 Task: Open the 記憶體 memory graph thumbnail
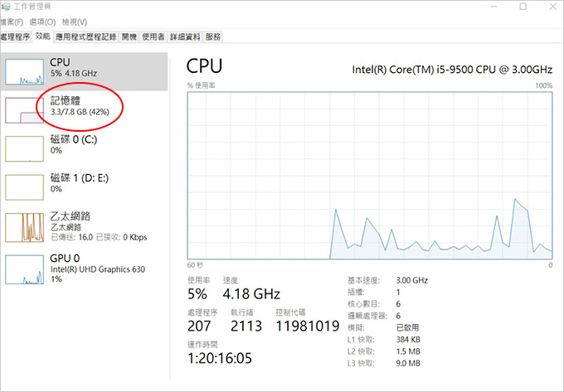pyautogui.click(x=24, y=110)
